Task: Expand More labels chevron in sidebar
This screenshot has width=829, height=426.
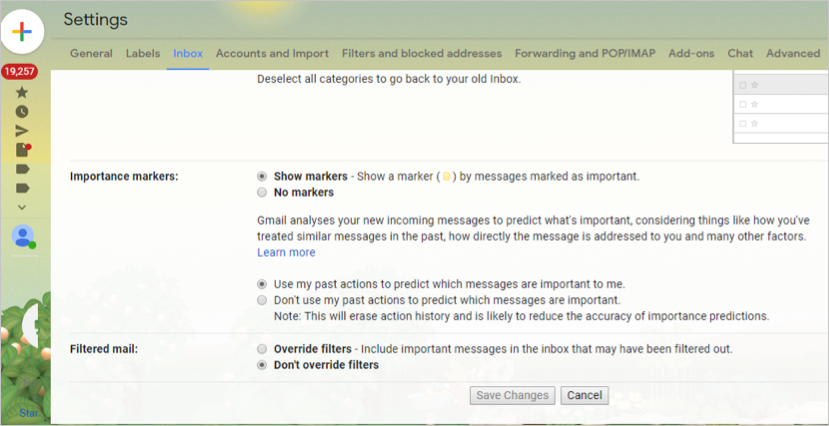Action: (22, 207)
